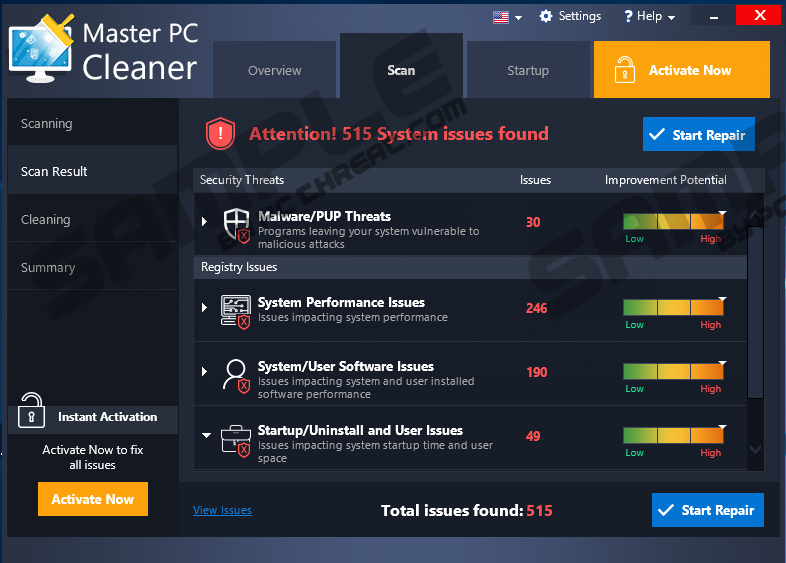Click the top Start Repair button
This screenshot has height=563, width=786.
coord(698,135)
